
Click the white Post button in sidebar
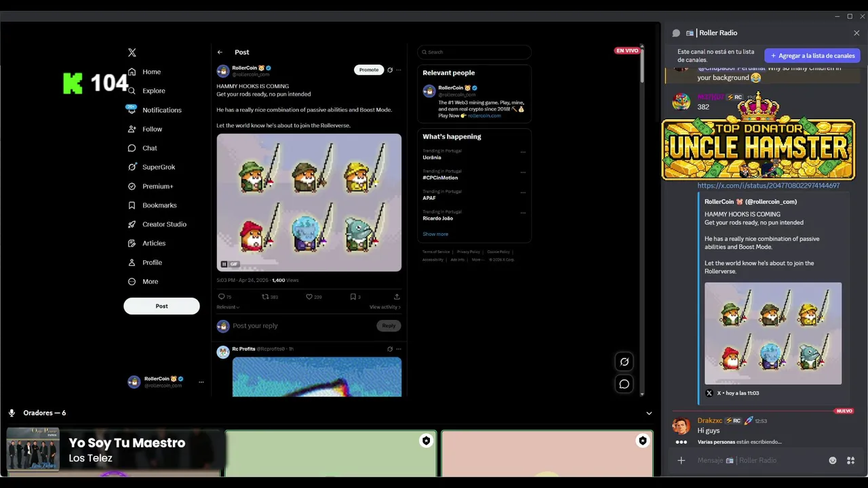click(161, 306)
